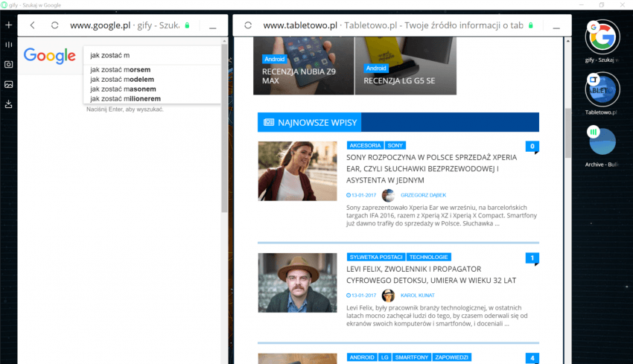Click Android tag on LG G5 SE tile

click(376, 68)
